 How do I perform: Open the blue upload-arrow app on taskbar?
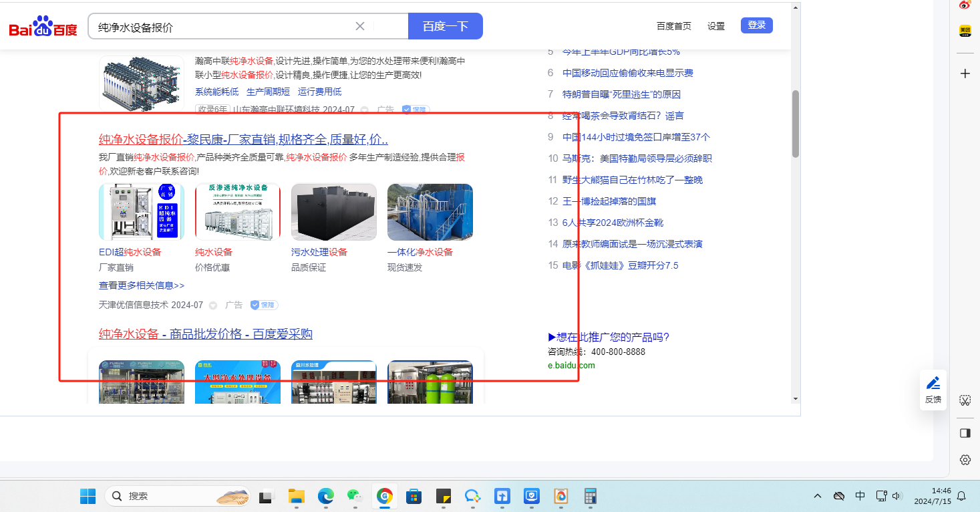point(502,496)
